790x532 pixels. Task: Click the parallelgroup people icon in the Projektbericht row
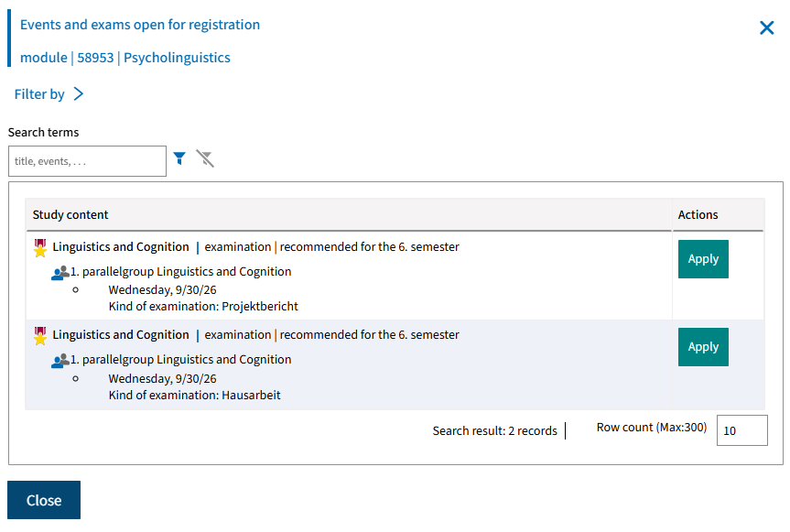point(60,273)
